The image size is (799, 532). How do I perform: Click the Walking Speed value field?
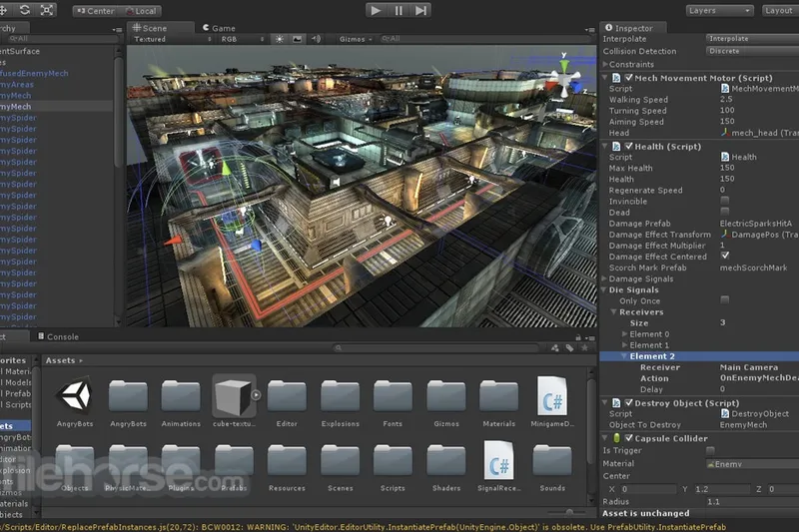[758, 99]
